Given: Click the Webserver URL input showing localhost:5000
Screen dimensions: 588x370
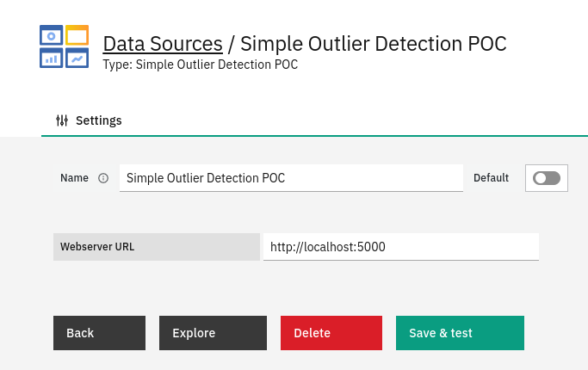Looking at the screenshot, I should (x=401, y=247).
